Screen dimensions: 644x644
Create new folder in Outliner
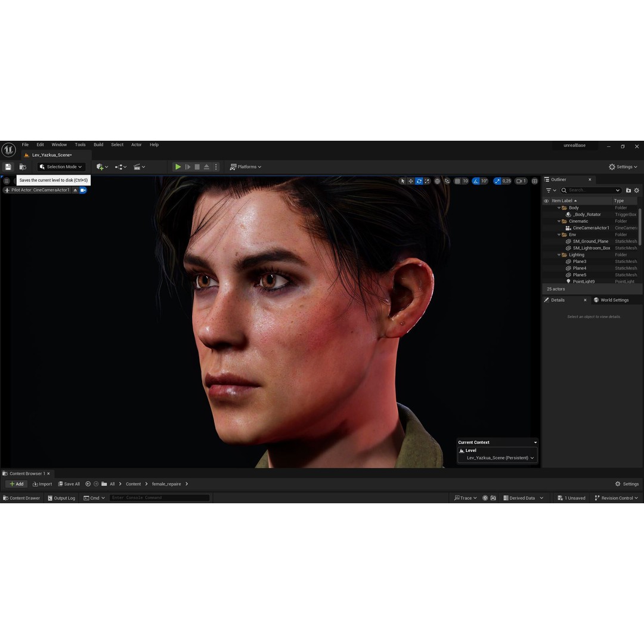click(x=628, y=190)
